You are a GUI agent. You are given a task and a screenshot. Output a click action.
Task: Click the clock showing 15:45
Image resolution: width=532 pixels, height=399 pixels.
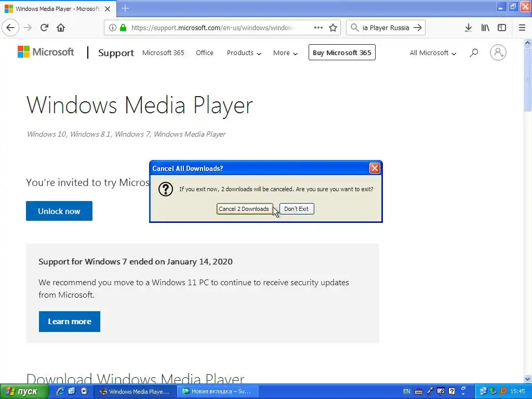pyautogui.click(x=518, y=392)
